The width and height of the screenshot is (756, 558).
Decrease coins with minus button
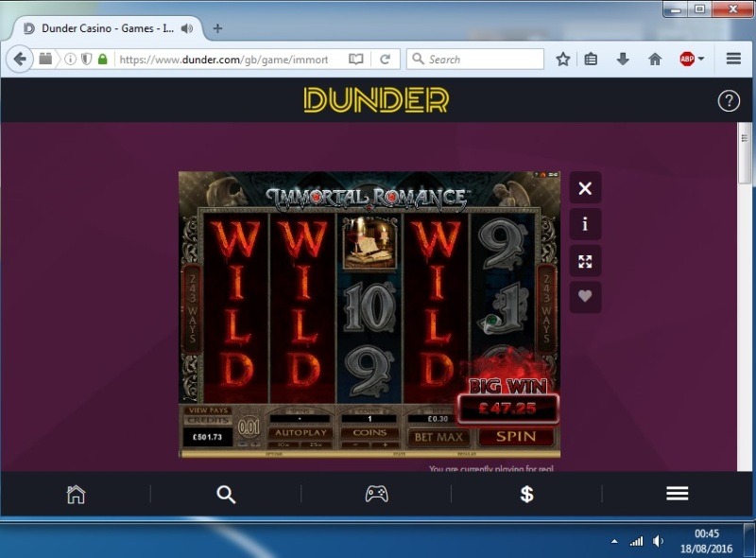coord(355,445)
